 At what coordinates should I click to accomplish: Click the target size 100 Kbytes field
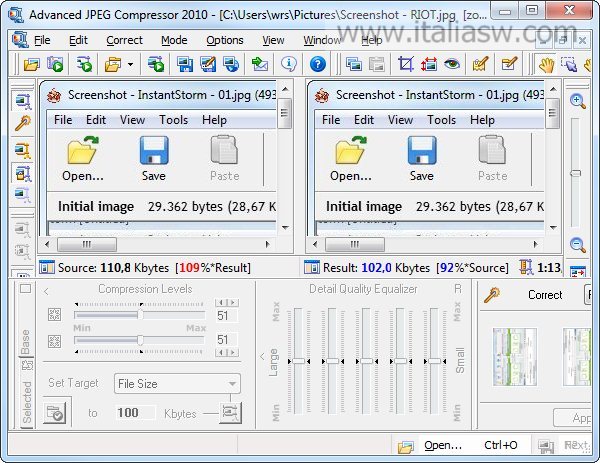[x=136, y=412]
